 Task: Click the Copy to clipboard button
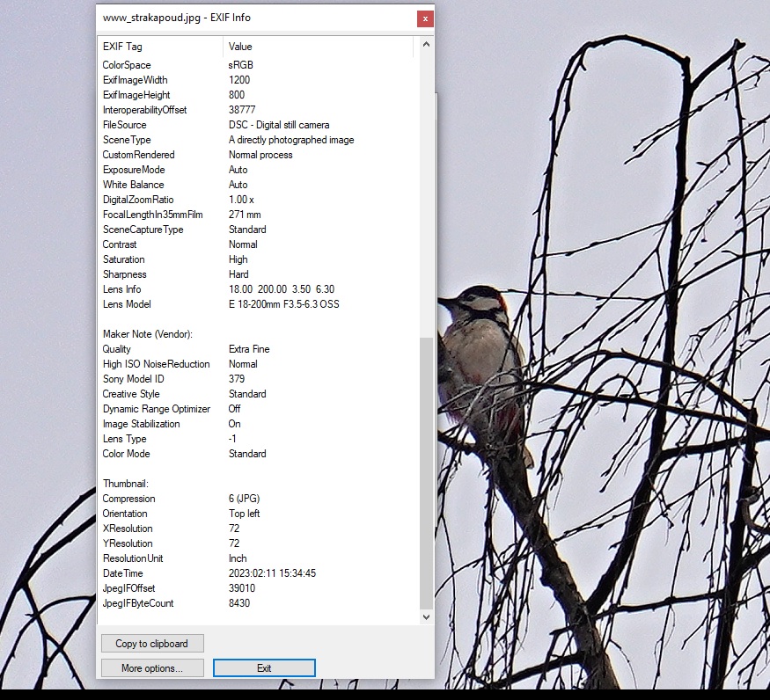[x=152, y=644]
